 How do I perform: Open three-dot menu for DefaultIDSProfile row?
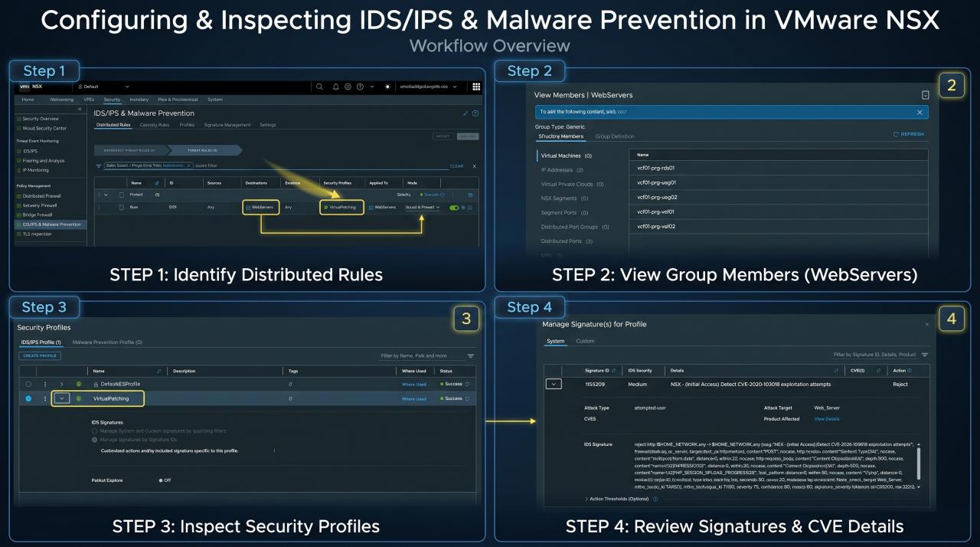45,384
